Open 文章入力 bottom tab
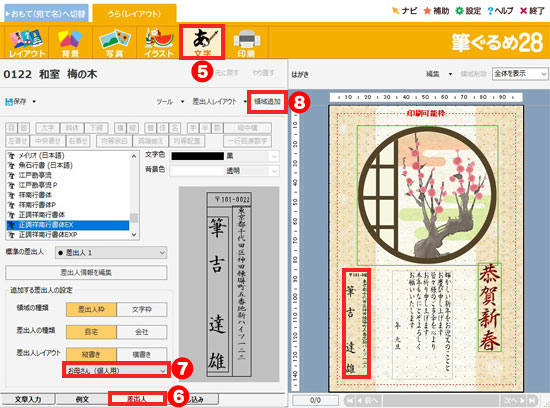This screenshot has height=408, width=550. [28, 399]
